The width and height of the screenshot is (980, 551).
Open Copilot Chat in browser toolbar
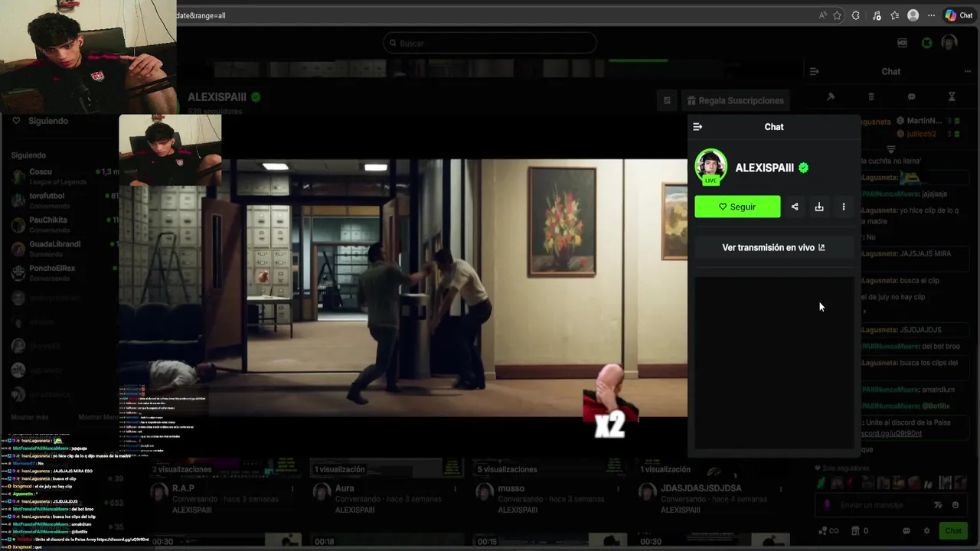coord(959,15)
